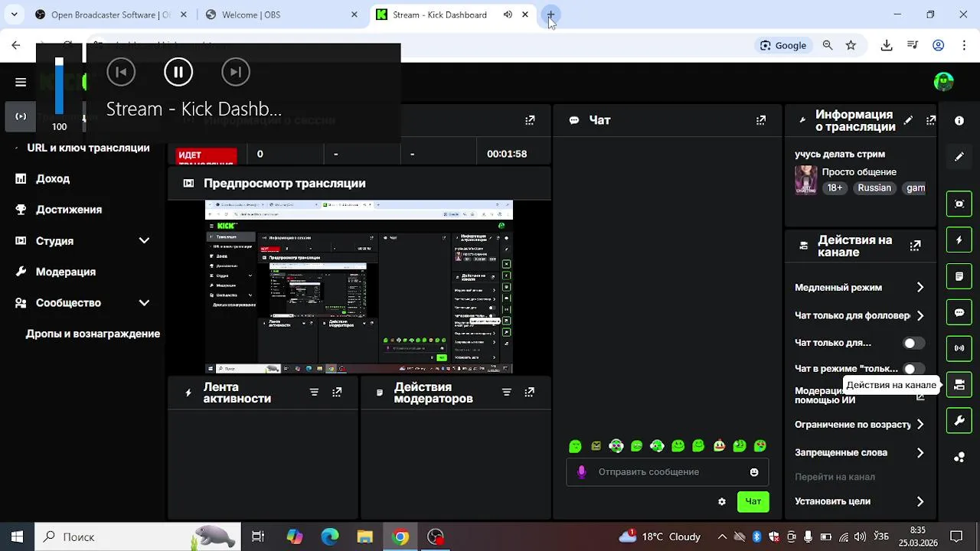980x551 pixels.
Task: Bookmark page with the star icon
Action: (851, 45)
